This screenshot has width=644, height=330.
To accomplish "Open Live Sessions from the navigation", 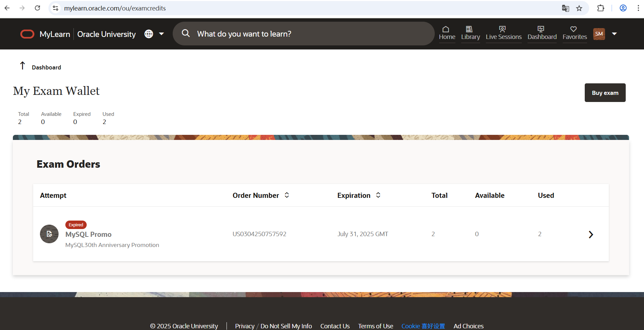I will point(504,33).
